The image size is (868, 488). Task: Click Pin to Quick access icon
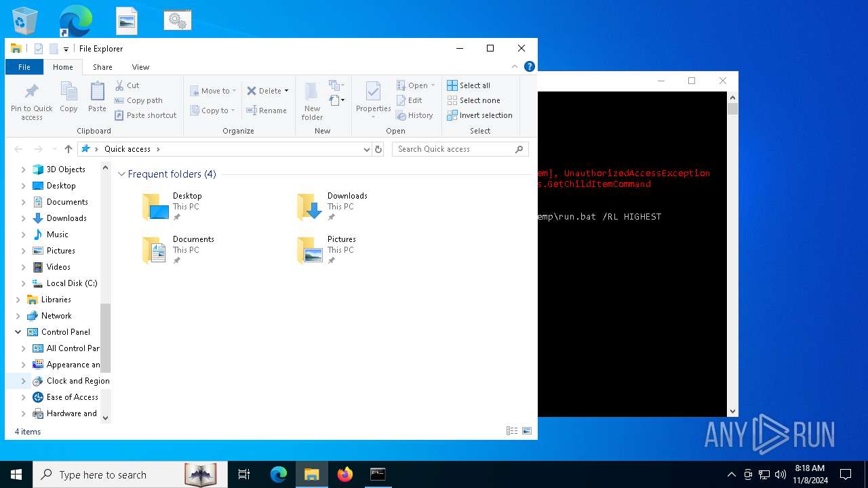(31, 101)
